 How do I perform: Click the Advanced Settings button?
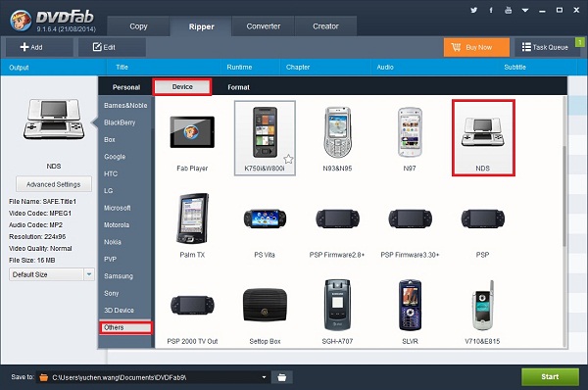[54, 184]
